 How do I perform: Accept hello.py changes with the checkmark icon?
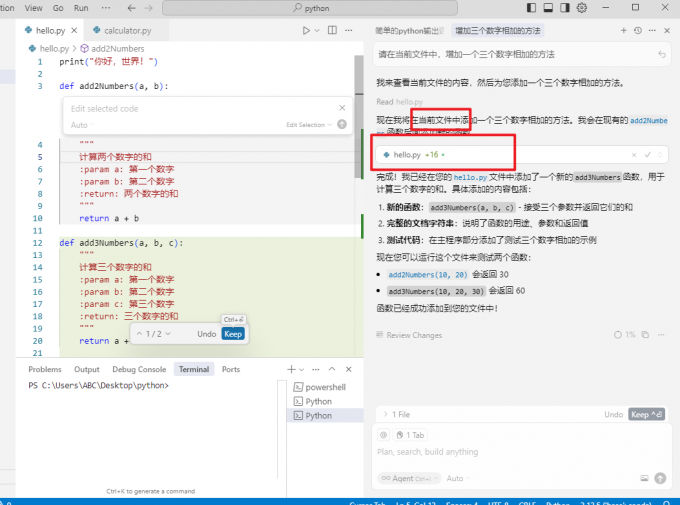648,155
